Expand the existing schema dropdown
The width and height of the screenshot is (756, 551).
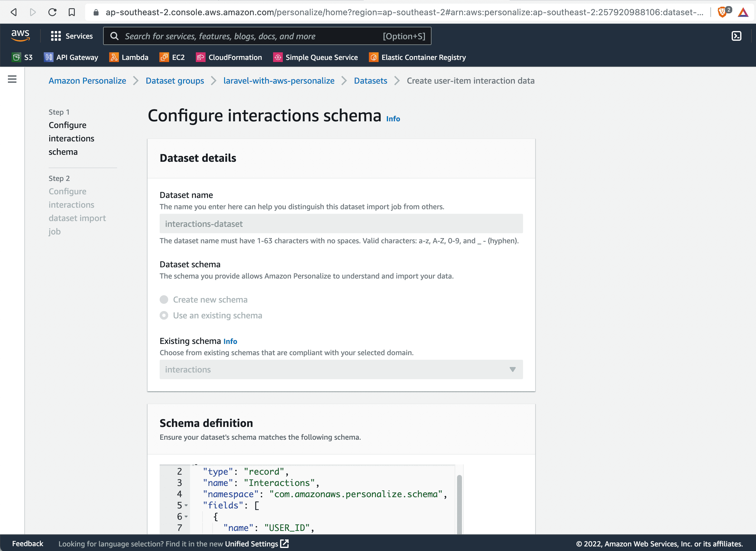click(x=342, y=370)
